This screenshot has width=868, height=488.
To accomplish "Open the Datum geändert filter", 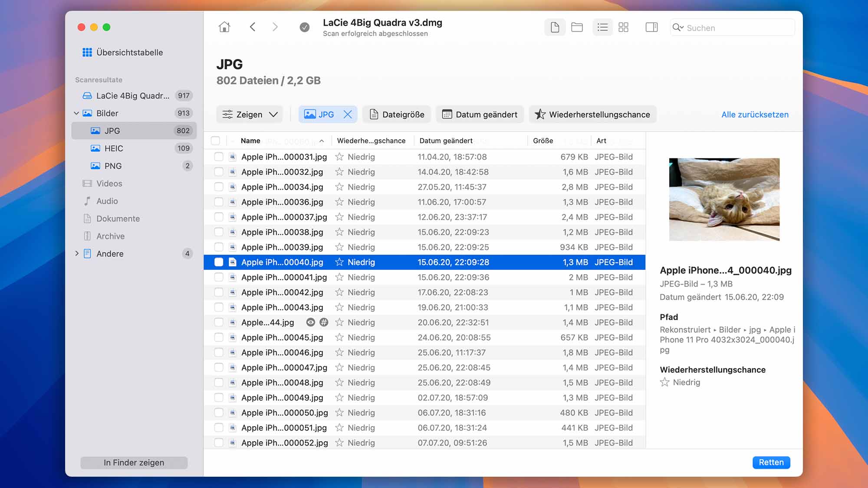I will pyautogui.click(x=480, y=114).
